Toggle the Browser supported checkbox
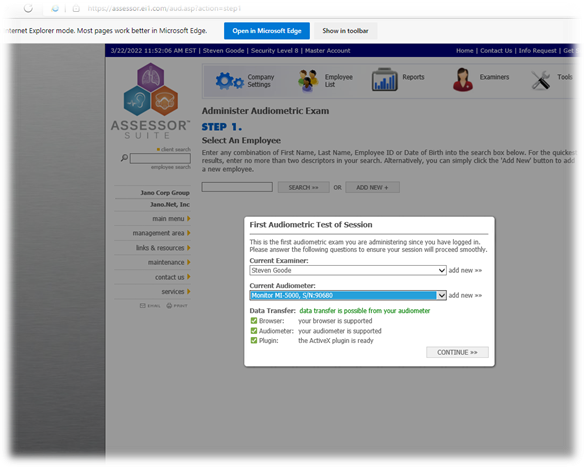584x467 pixels. [x=254, y=321]
